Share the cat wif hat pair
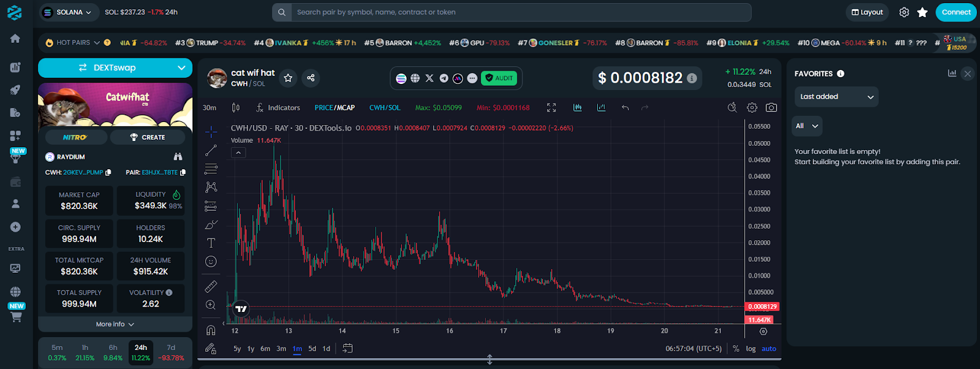 [x=311, y=78]
